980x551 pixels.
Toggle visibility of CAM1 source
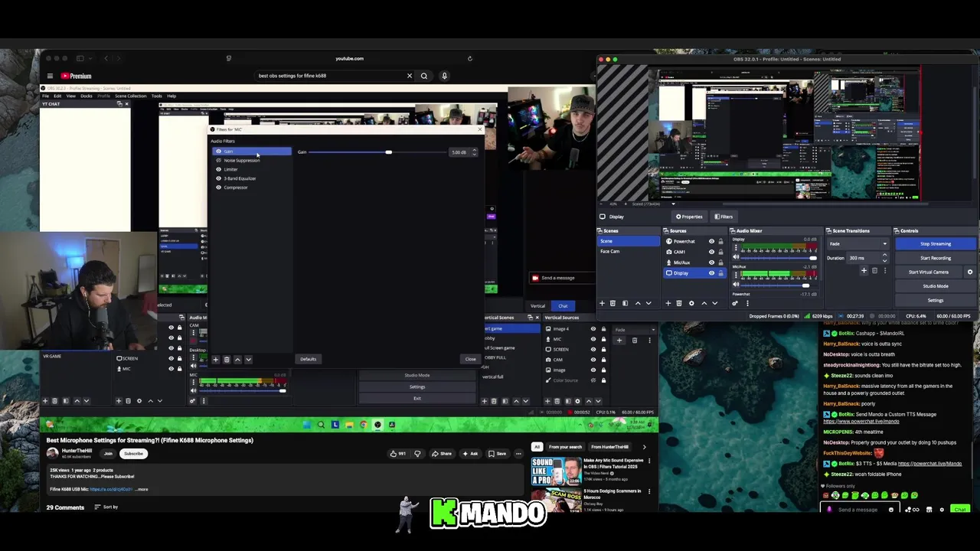tap(711, 252)
